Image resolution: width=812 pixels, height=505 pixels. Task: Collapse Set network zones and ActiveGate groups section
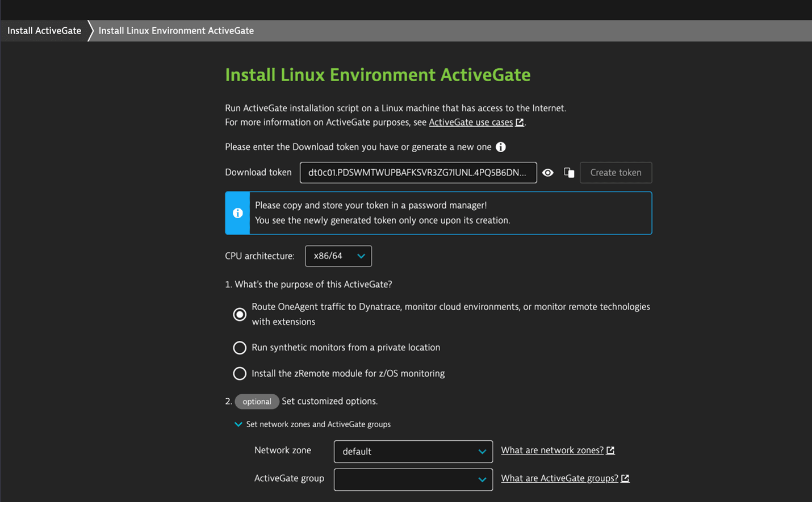238,424
